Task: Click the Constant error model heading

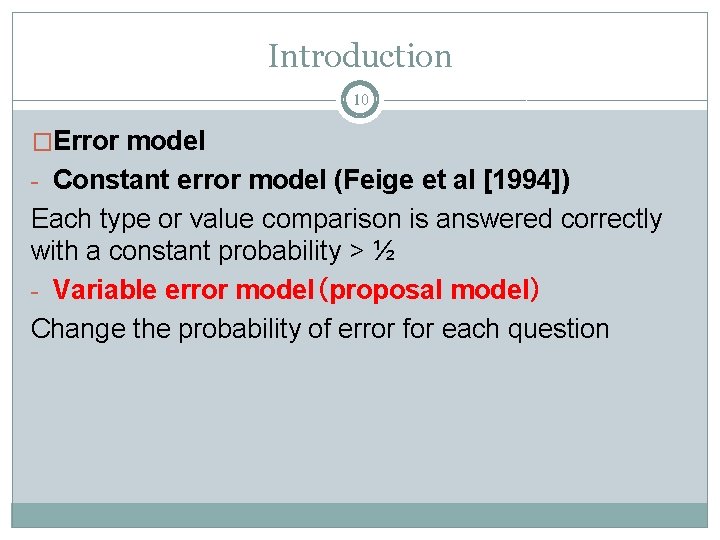Action: coord(190,180)
